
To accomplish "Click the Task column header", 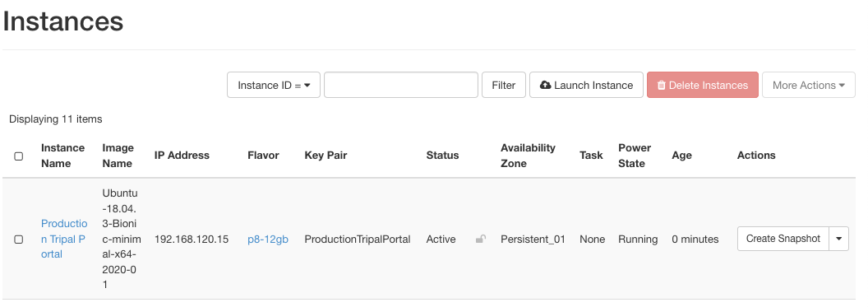I will [x=591, y=156].
